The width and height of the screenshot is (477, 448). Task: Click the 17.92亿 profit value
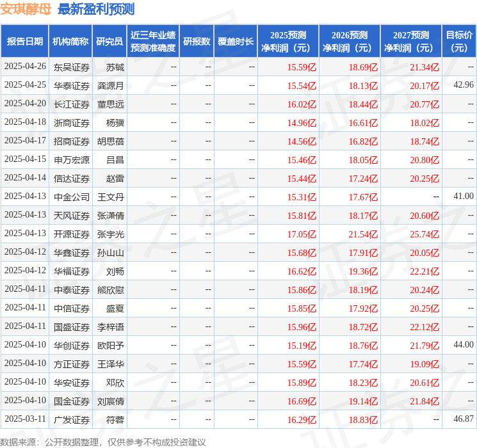363,308
